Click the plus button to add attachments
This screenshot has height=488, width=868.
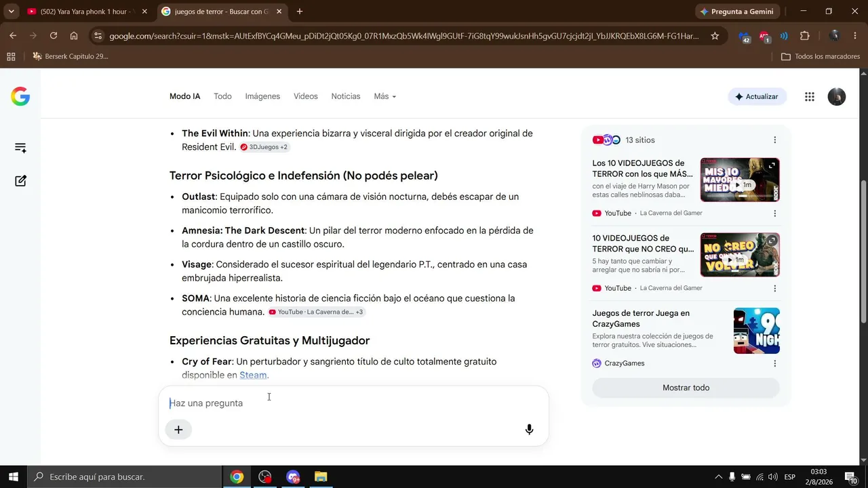(178, 429)
